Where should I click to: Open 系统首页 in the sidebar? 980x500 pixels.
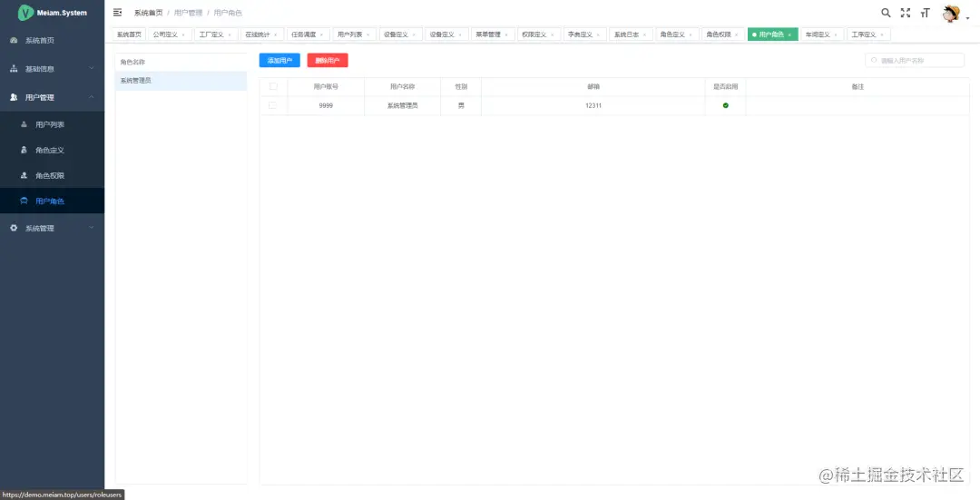click(x=52, y=41)
